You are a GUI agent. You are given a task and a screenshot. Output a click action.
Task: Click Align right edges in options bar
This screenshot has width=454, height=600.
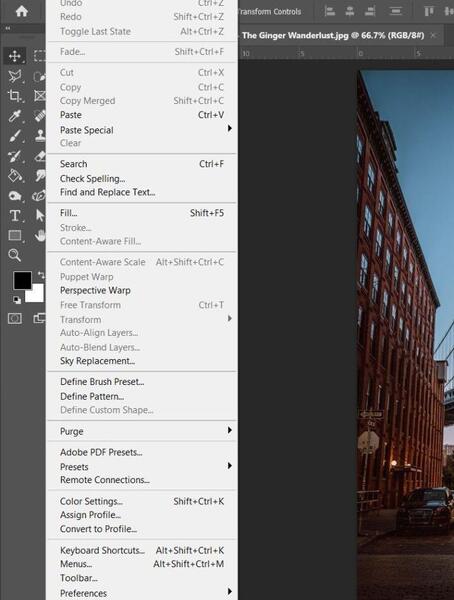click(370, 11)
